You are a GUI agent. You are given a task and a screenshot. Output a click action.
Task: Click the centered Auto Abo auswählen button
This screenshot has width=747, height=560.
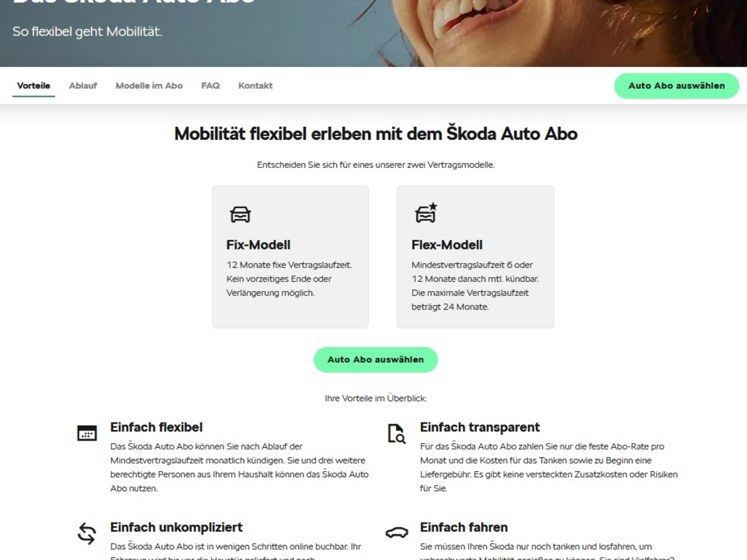coord(375,360)
